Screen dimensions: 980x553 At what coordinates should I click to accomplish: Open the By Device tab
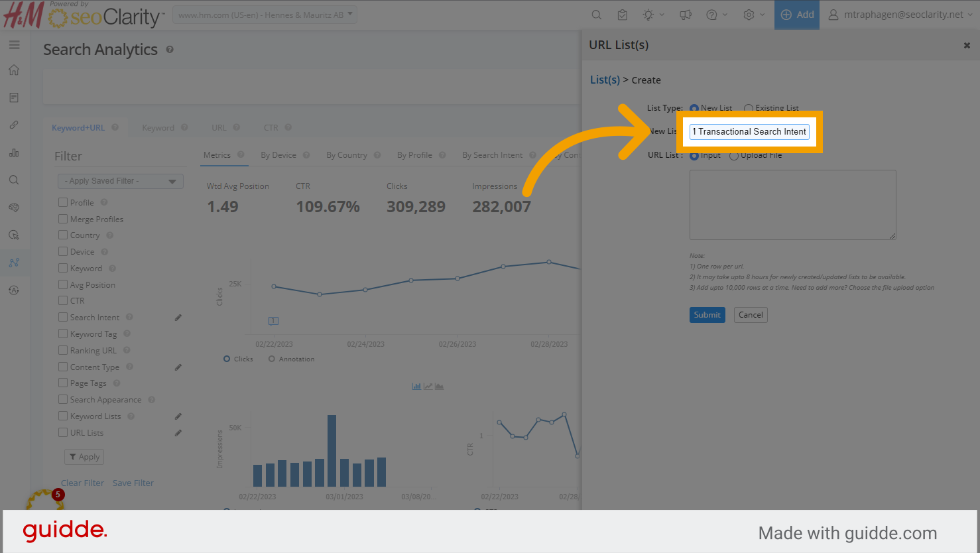(x=278, y=155)
